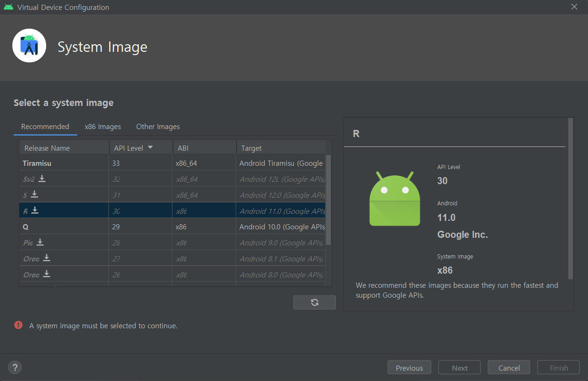This screenshot has width=588, height=381.
Task: Click the error warning icon
Action: tap(18, 325)
